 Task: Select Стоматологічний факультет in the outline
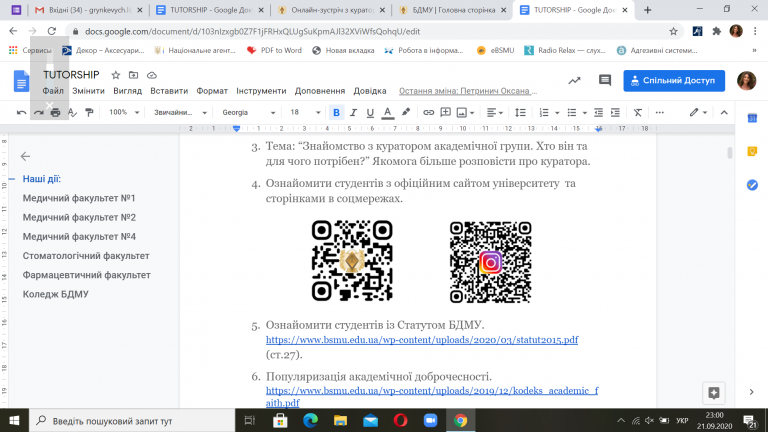[78, 256]
